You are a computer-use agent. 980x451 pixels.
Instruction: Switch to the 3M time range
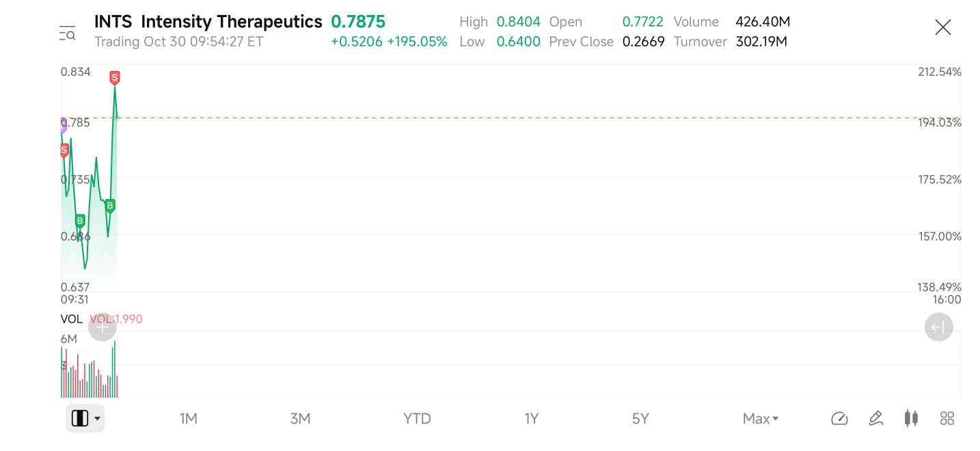(300, 418)
